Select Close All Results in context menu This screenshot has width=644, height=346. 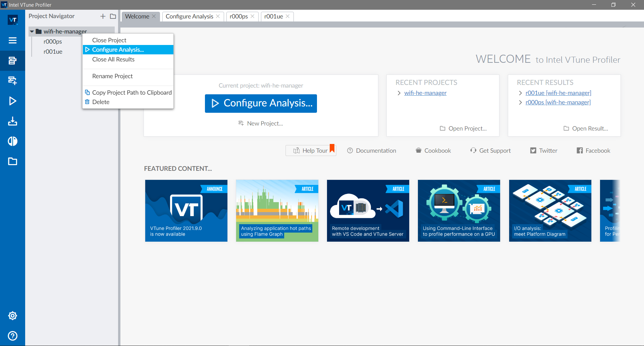[113, 59]
